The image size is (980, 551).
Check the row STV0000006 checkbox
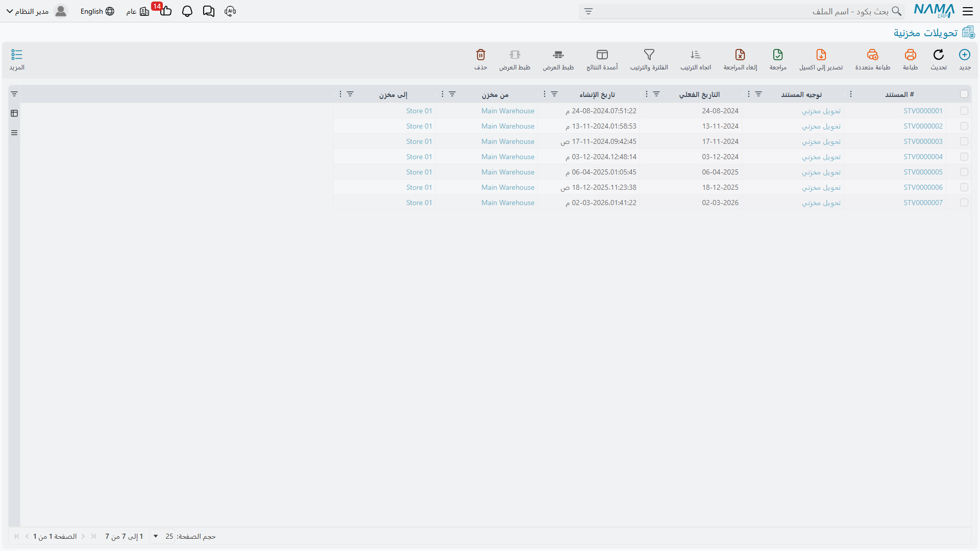[x=964, y=187]
